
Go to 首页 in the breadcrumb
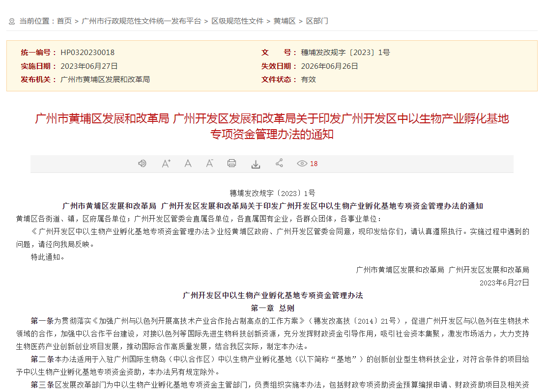coord(64,21)
